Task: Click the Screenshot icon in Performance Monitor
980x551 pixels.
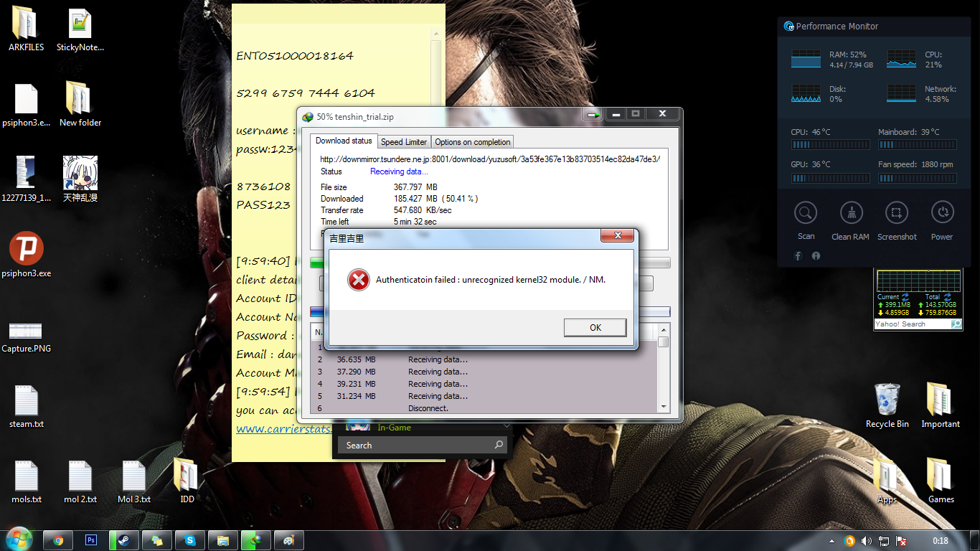Action: click(897, 213)
